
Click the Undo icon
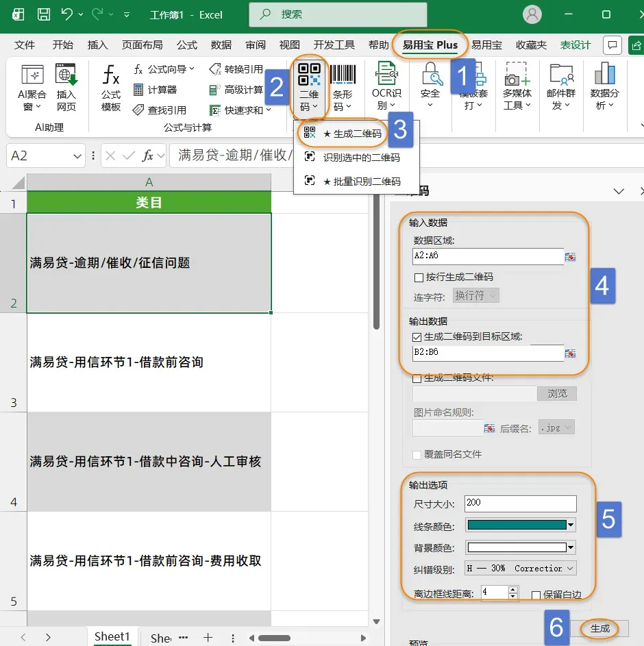pyautogui.click(x=66, y=14)
